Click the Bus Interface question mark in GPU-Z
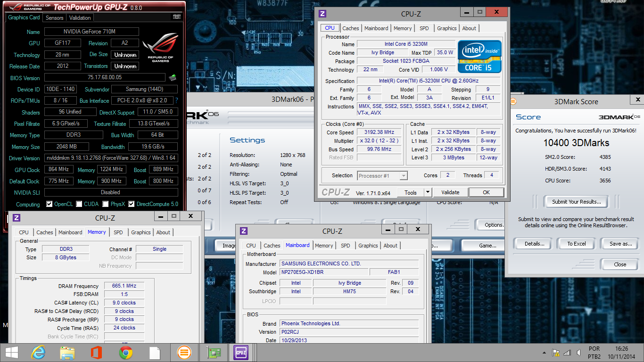Image resolution: width=644 pixels, height=362 pixels. click(177, 100)
